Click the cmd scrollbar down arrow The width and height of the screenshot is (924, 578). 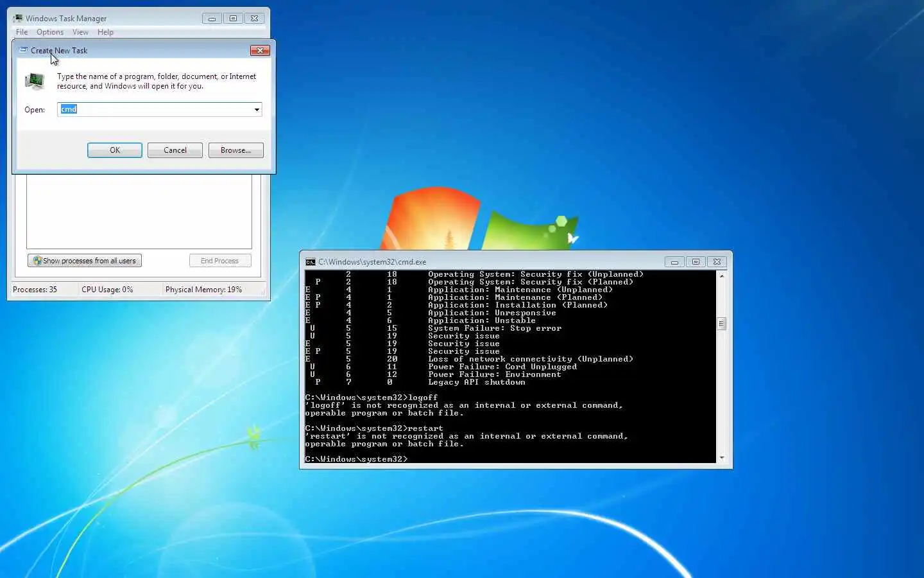pos(722,458)
